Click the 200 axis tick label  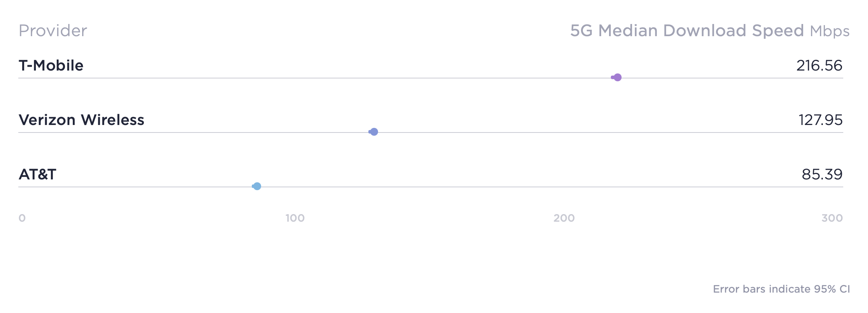(564, 218)
